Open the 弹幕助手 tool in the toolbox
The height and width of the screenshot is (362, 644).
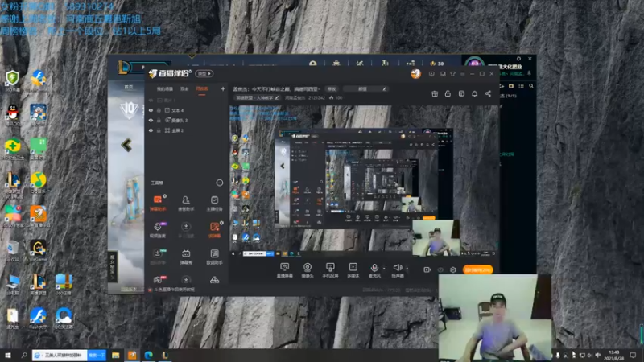[x=158, y=203]
